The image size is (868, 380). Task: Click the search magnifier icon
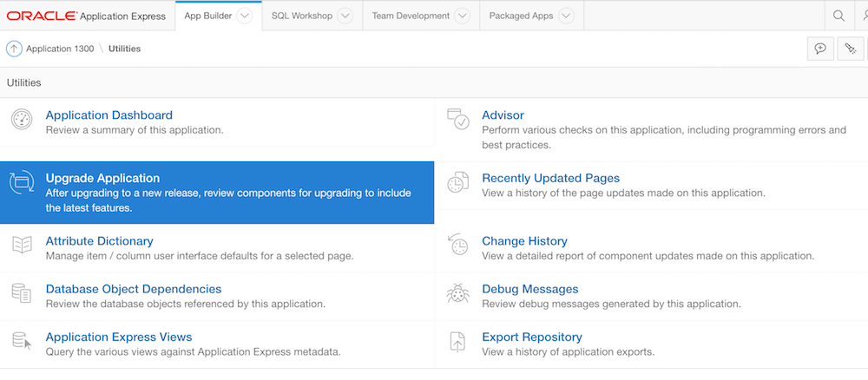(838, 16)
